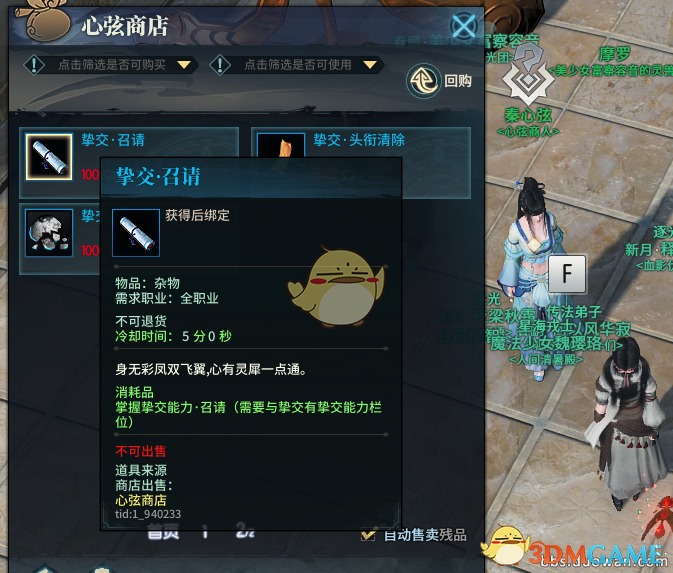Close the 心弦商店 shop window
Screen dimensions: 673x573
coord(464,26)
